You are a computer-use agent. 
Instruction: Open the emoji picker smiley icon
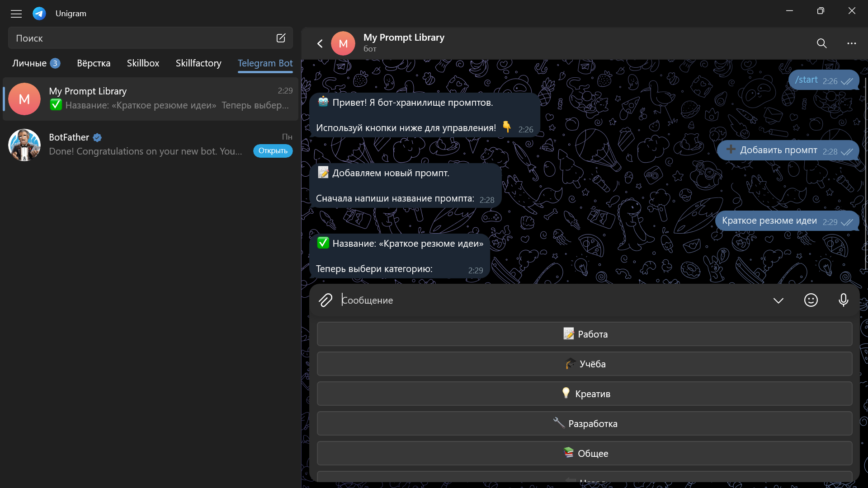point(811,300)
